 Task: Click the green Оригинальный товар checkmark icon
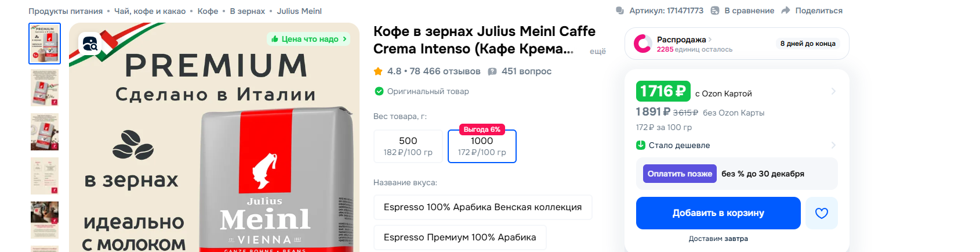click(379, 91)
